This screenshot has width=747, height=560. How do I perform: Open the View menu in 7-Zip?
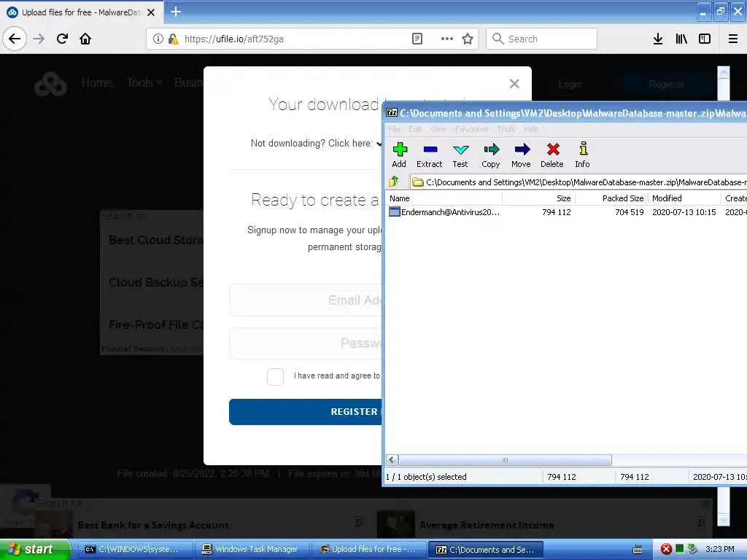click(438, 129)
